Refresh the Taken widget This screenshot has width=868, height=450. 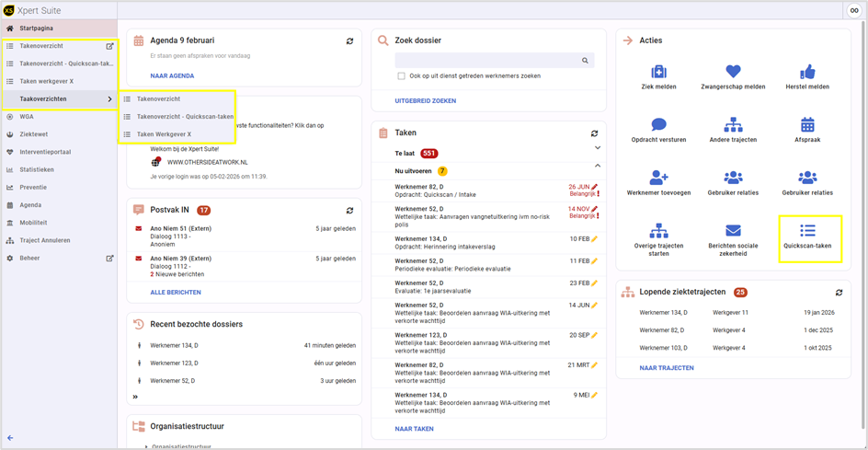tap(595, 133)
